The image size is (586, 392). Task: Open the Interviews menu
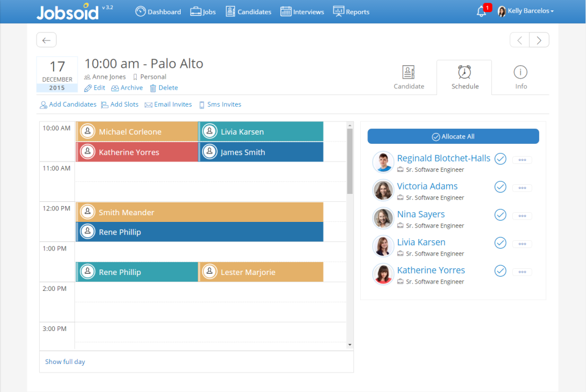click(x=302, y=12)
